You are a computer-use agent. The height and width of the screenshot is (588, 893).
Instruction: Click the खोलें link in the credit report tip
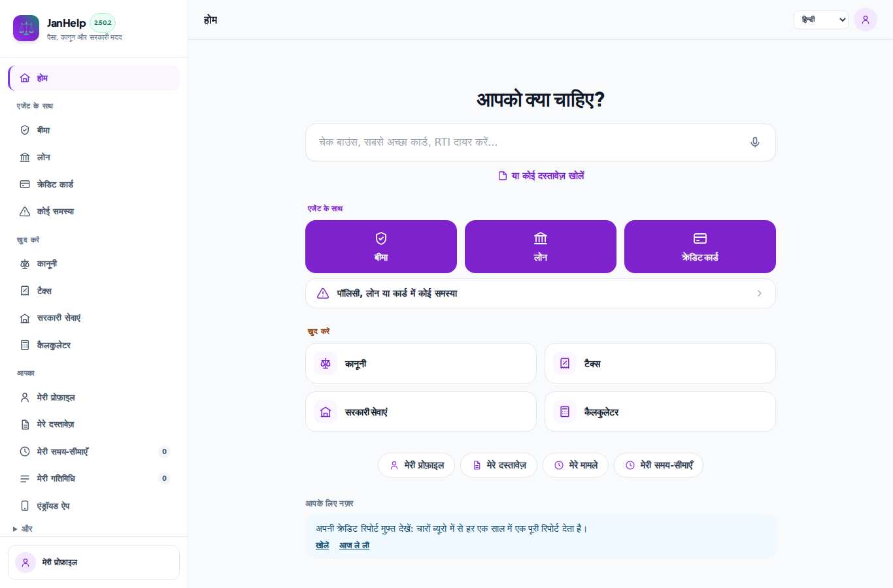click(322, 546)
